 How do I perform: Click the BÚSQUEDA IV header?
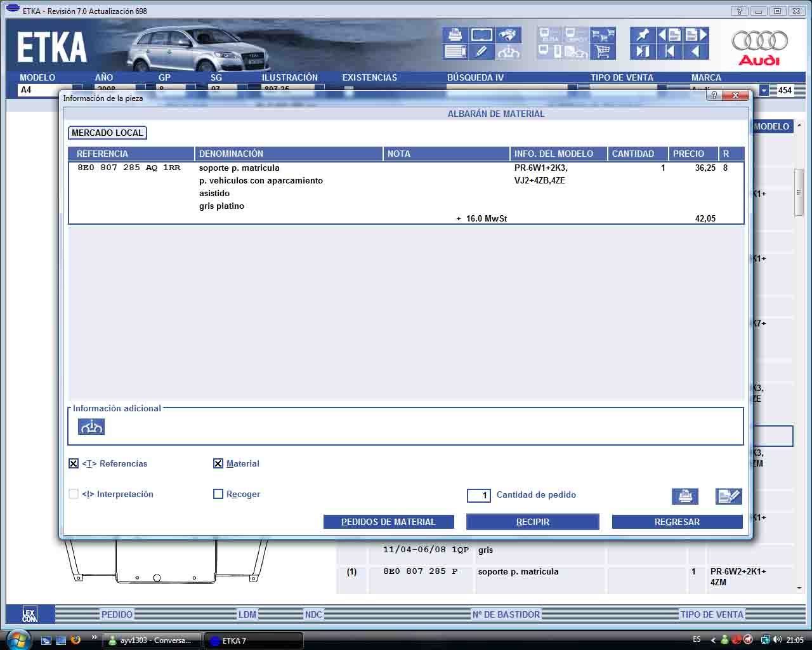475,77
